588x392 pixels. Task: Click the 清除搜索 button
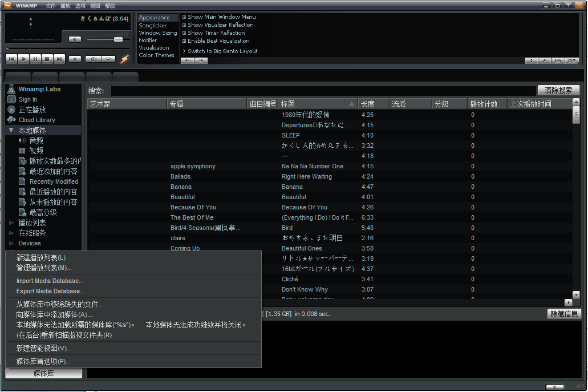click(x=558, y=90)
